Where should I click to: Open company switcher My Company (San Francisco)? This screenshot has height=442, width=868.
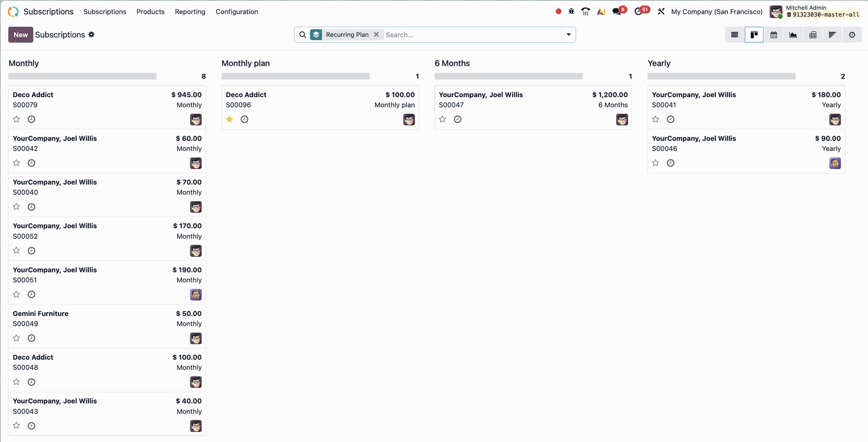coord(717,12)
